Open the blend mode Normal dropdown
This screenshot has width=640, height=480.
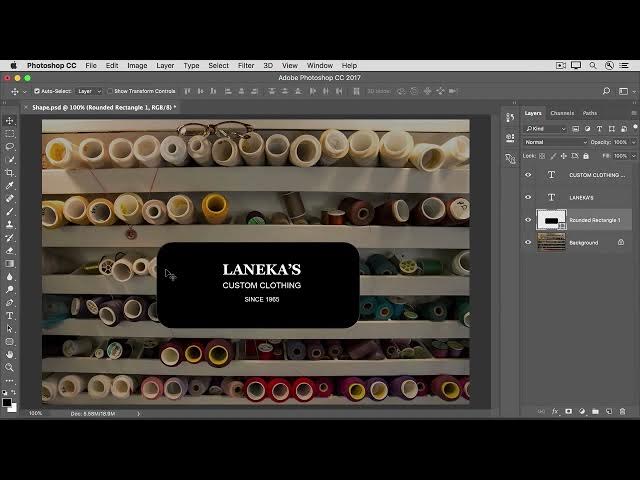(555, 142)
